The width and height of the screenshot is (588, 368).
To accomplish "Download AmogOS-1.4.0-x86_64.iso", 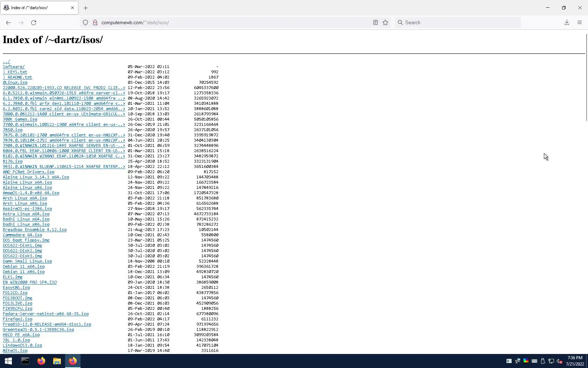I will click(31, 193).
